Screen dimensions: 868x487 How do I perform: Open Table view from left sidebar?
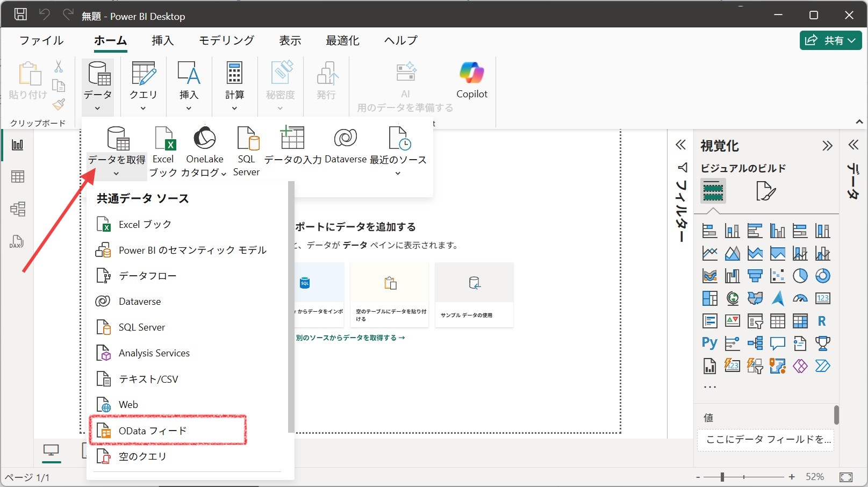pos(17,177)
